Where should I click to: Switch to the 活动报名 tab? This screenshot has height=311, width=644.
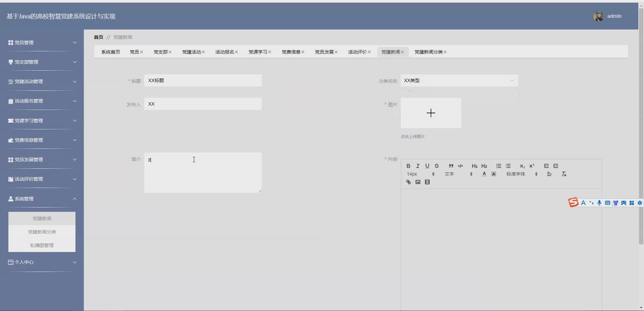225,52
